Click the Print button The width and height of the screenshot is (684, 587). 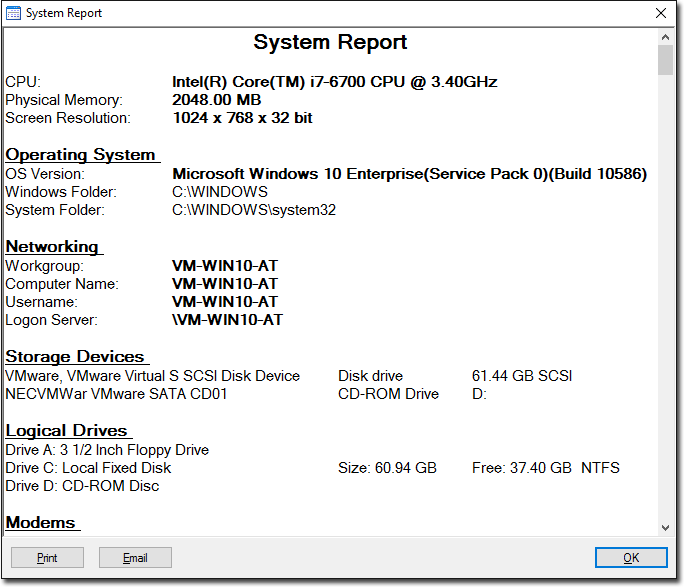[47, 558]
